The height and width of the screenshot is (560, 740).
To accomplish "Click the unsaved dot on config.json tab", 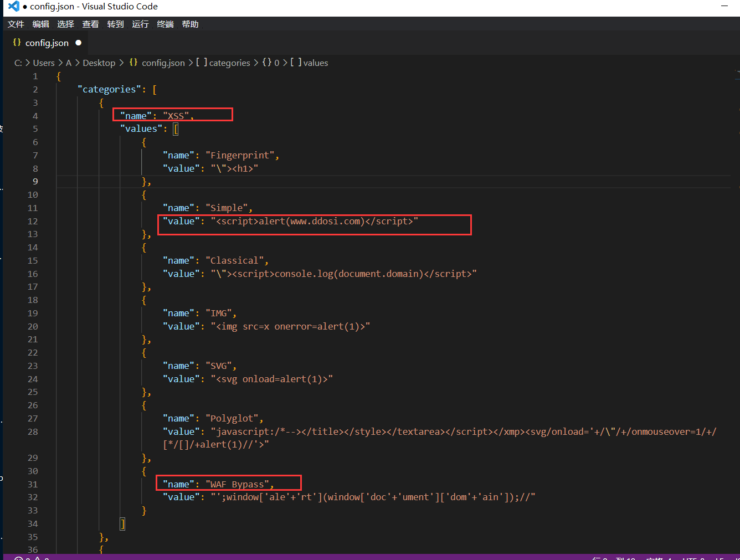I will pyautogui.click(x=78, y=43).
